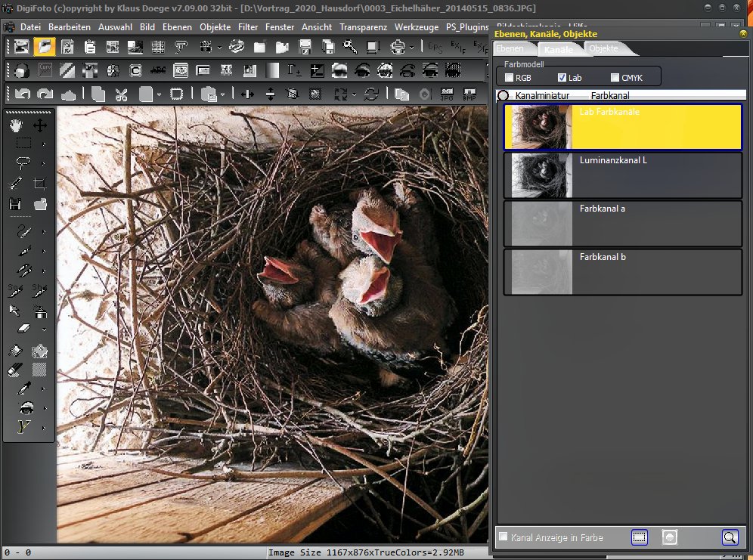The image size is (753, 560).
Task: Select the move tool with crossed arrows
Action: point(40,125)
